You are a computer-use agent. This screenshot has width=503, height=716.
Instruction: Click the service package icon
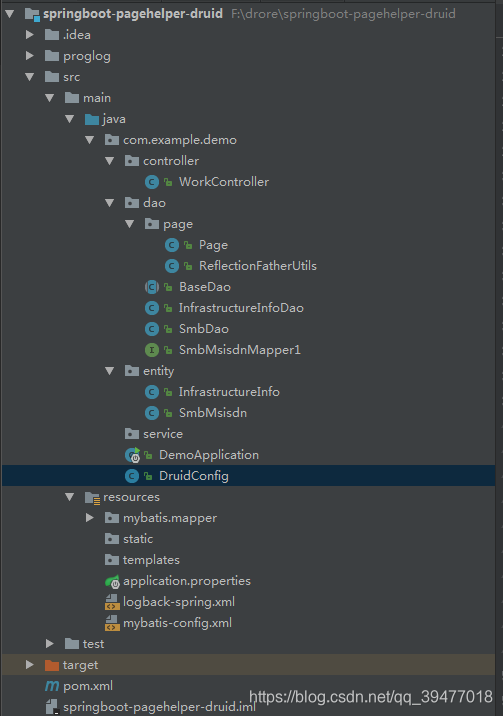132,434
